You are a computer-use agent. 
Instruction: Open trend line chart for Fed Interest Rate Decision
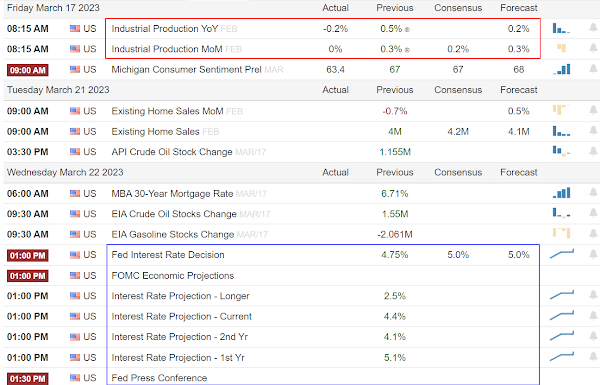coord(562,254)
